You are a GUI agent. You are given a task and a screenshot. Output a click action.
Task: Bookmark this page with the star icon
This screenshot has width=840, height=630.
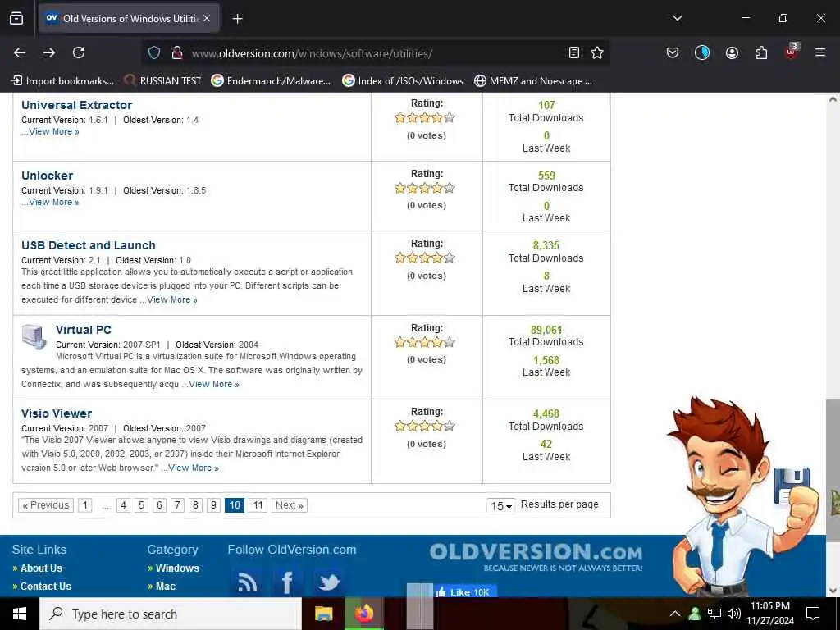tap(597, 52)
